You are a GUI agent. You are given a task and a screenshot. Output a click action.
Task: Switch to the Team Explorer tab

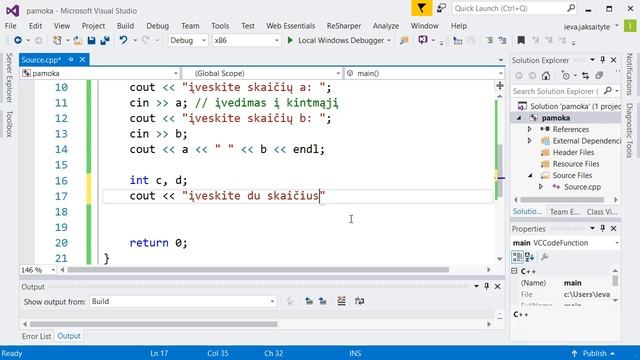564,211
